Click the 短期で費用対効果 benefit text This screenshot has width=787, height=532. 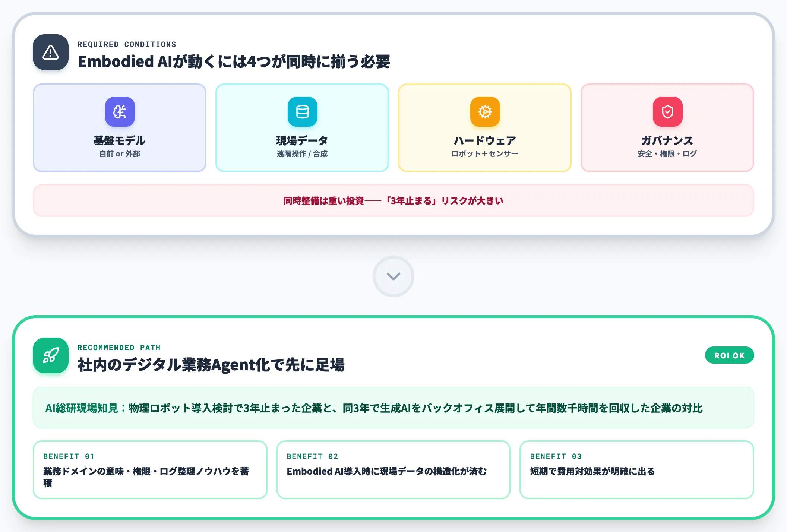click(x=592, y=471)
